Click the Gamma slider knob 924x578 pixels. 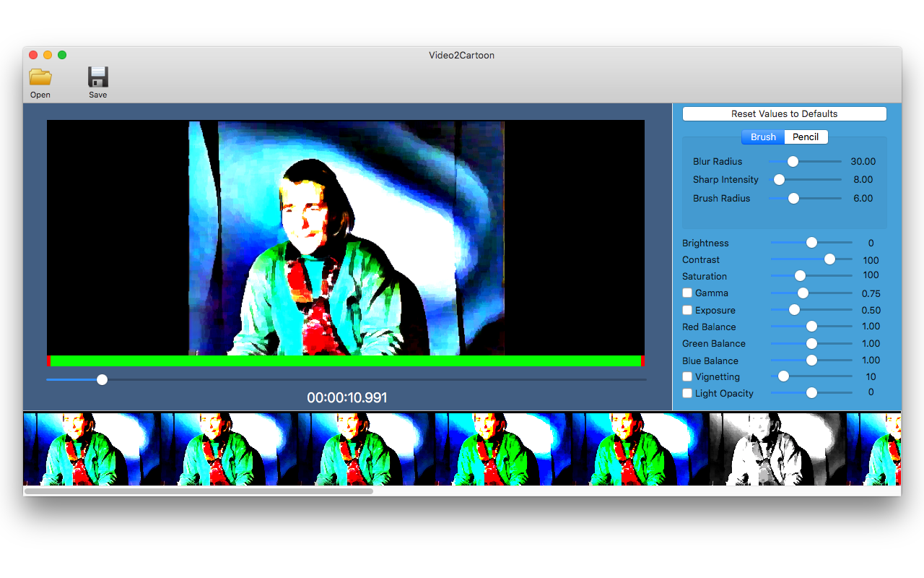(803, 293)
